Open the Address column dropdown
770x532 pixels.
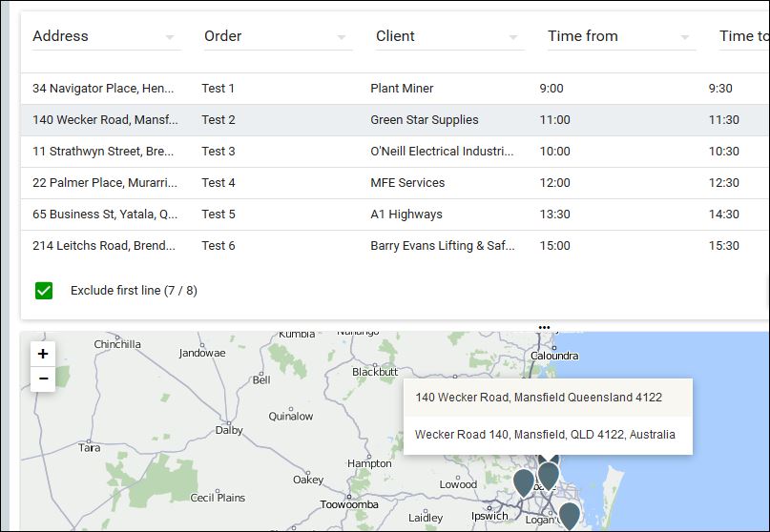(x=170, y=37)
